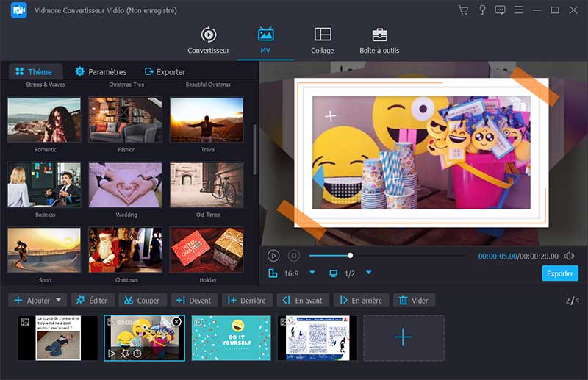Mute audio with the speaker icon
This screenshot has height=380, width=588.
(x=569, y=256)
